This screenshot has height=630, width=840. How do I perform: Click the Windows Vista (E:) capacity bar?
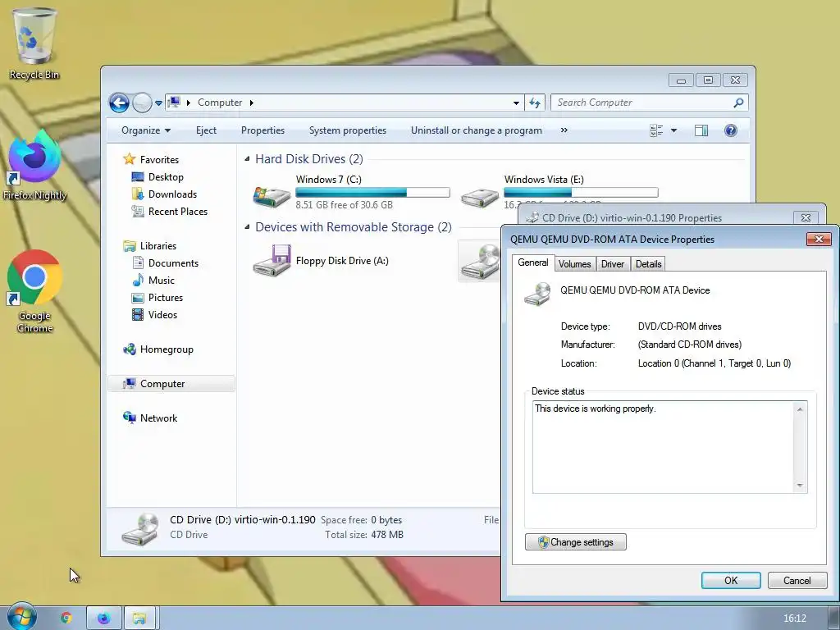tap(581, 192)
